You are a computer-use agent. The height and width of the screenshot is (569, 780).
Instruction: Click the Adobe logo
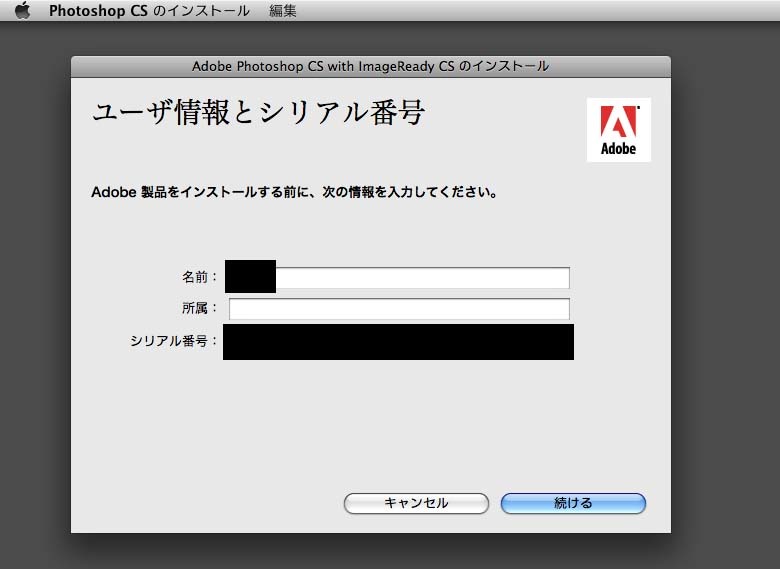click(x=619, y=130)
